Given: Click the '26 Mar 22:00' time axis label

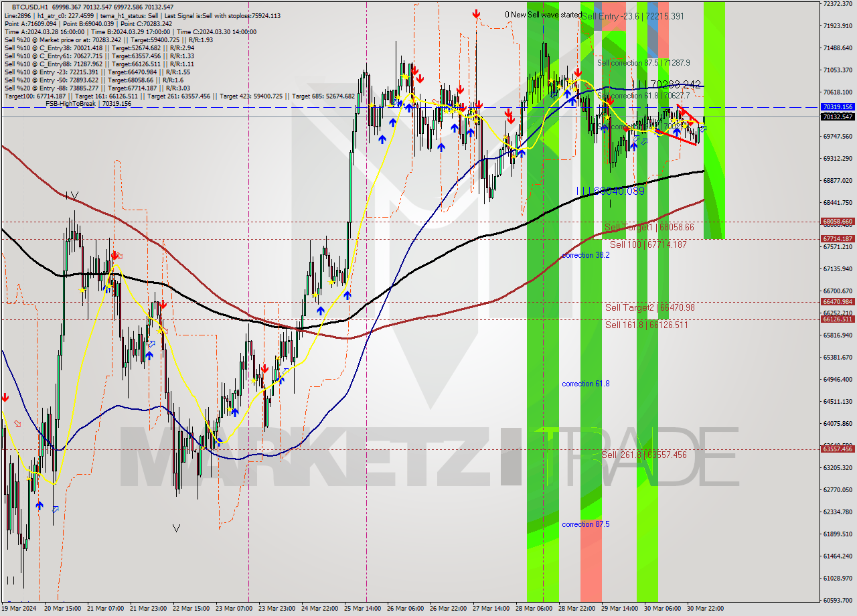Looking at the screenshot, I should pos(448,609).
